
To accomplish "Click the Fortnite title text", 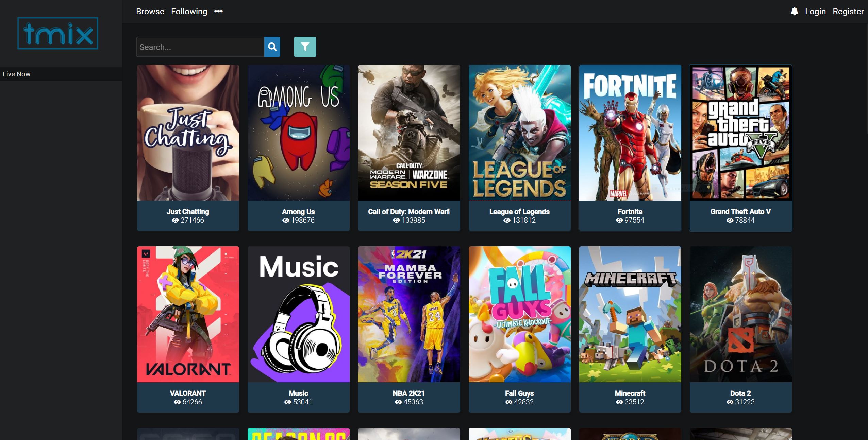I will [630, 212].
